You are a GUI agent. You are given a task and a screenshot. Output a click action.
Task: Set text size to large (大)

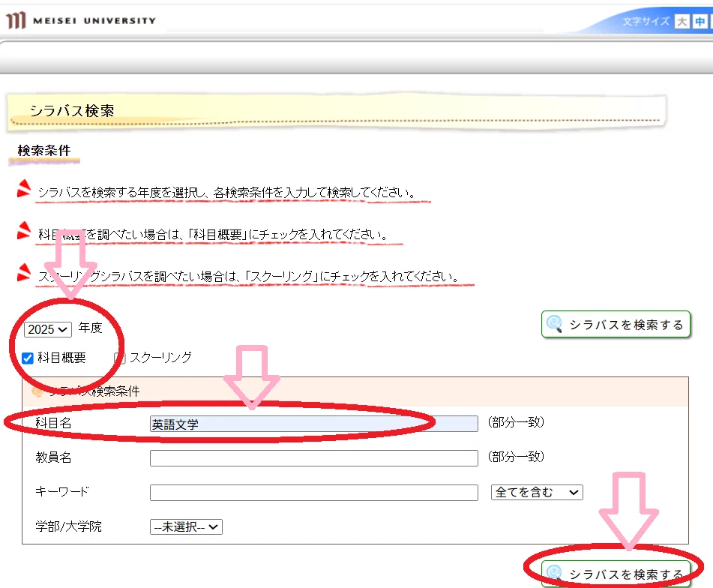point(682,21)
